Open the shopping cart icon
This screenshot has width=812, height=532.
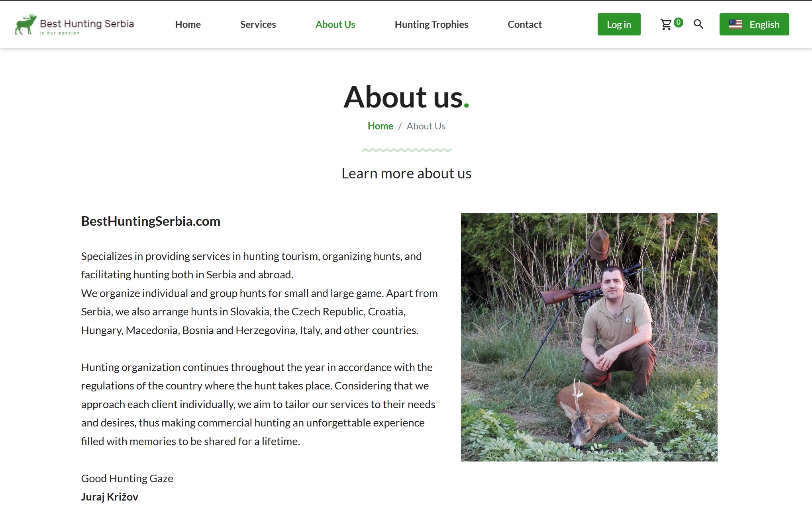point(666,25)
